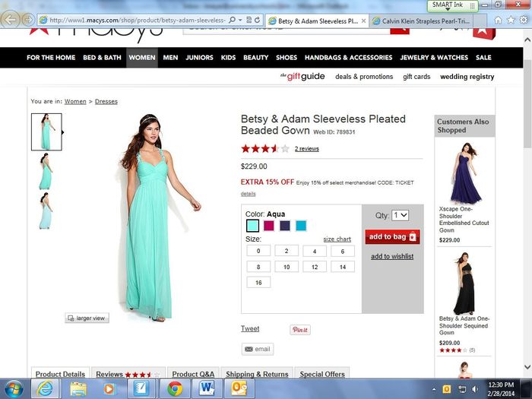This screenshot has width=532, height=399.
Task: Click the Outlook icon in system tray
Action: point(447,389)
